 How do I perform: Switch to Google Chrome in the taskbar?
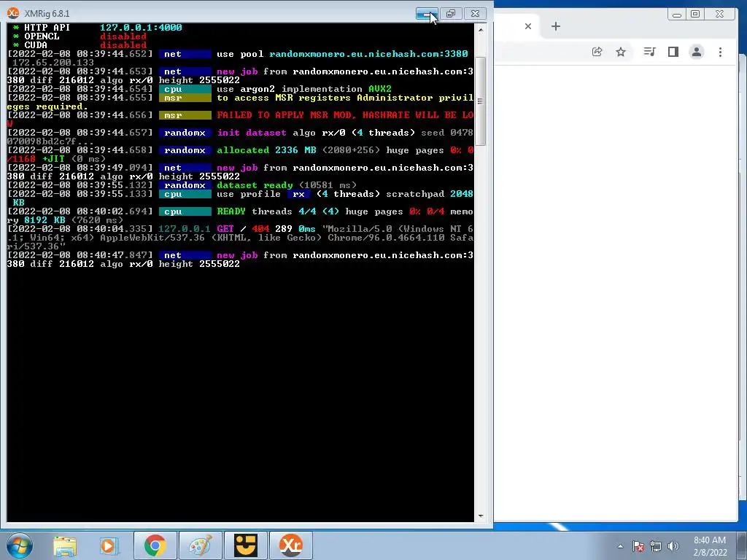(155, 545)
